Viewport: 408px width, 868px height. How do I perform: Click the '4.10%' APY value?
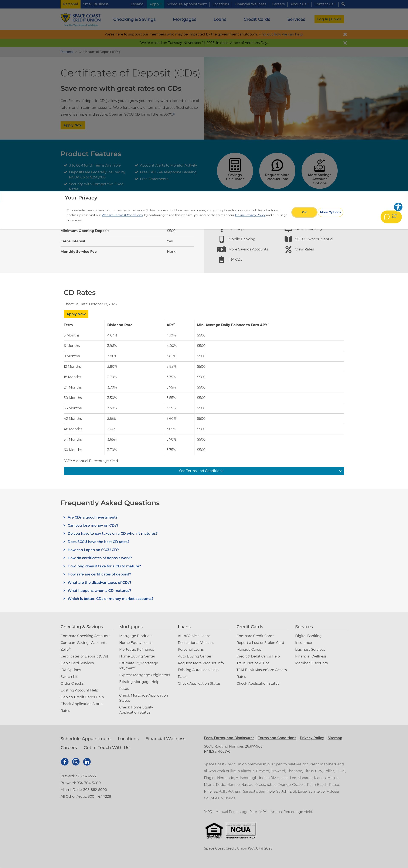click(x=171, y=335)
